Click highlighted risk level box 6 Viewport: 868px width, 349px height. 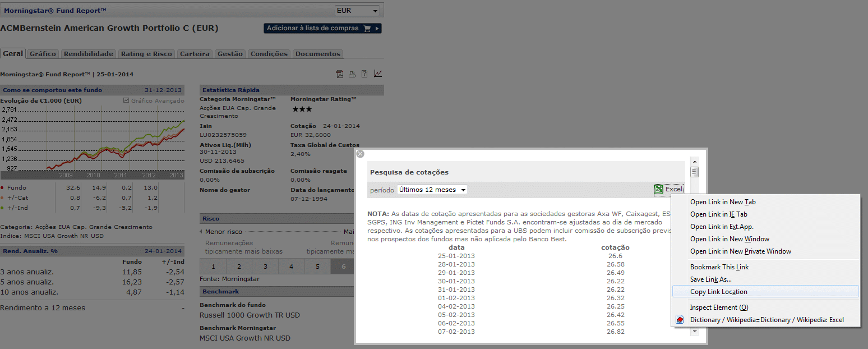(343, 267)
